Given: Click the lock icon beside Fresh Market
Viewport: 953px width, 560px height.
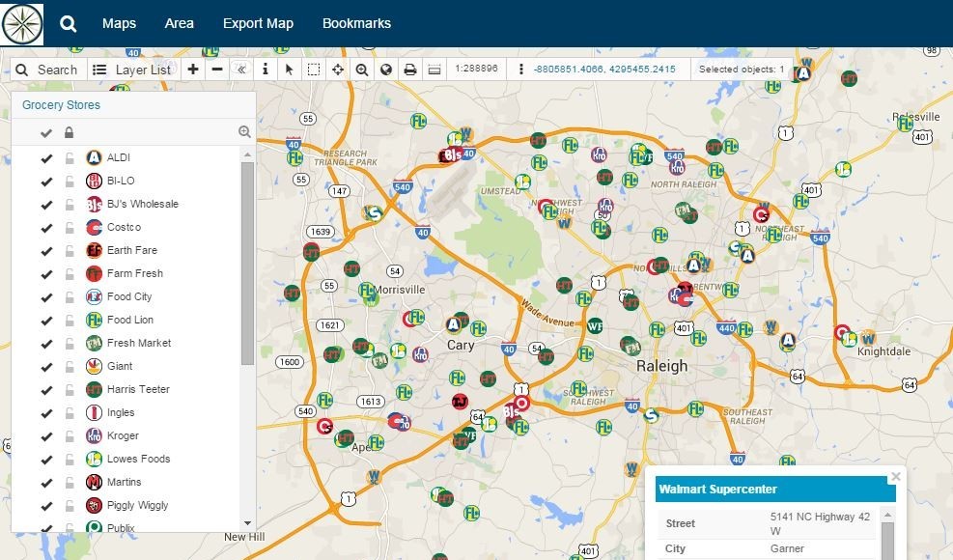Looking at the screenshot, I should point(70,343).
